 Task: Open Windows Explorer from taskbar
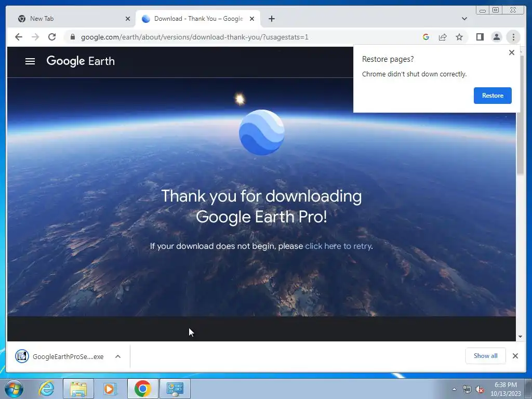78,389
